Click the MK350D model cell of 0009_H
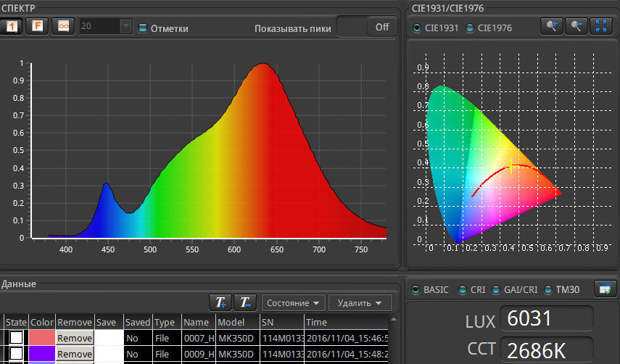620x364 pixels. [238, 354]
